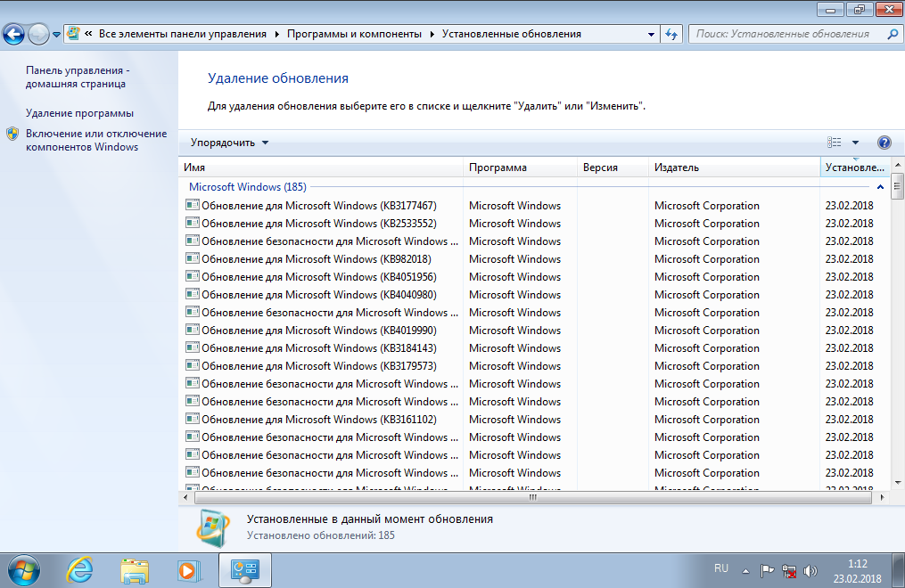
Task: Sort by the Имя column header
Action: (x=320, y=167)
